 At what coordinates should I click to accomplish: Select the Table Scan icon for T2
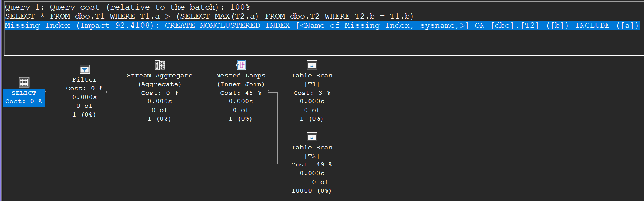click(312, 137)
